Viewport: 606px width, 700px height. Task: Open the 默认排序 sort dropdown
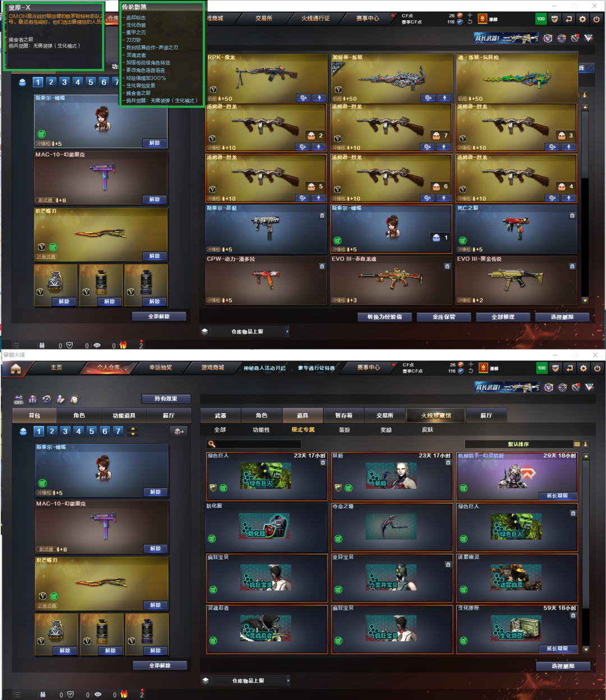click(520, 444)
